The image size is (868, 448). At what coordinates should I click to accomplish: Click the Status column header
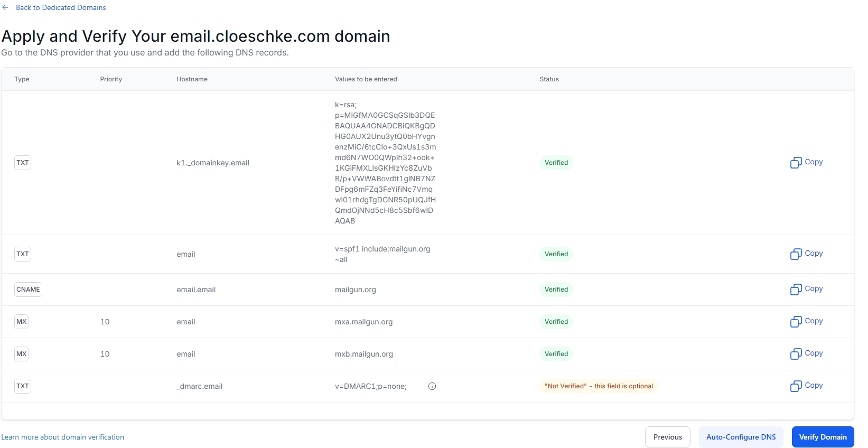point(549,79)
